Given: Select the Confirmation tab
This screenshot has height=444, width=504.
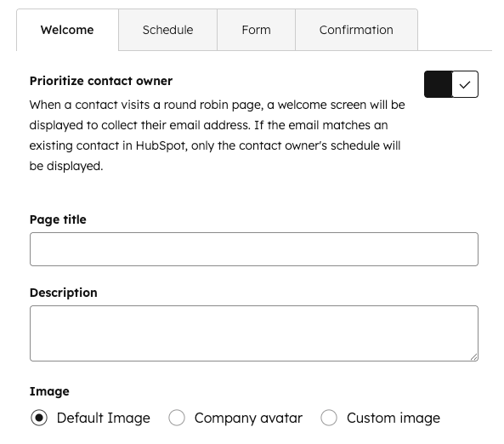Looking at the screenshot, I should [x=356, y=30].
